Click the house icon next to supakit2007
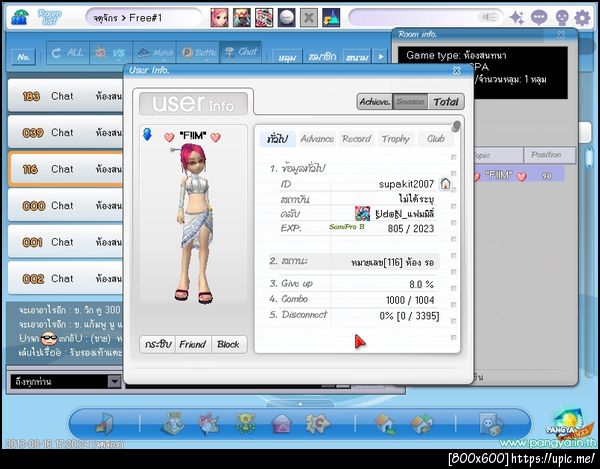Screen dimensions: 600x469 pos(445,184)
